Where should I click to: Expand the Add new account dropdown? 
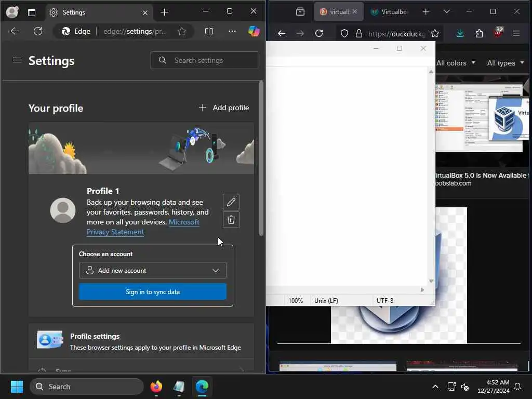coord(153,270)
